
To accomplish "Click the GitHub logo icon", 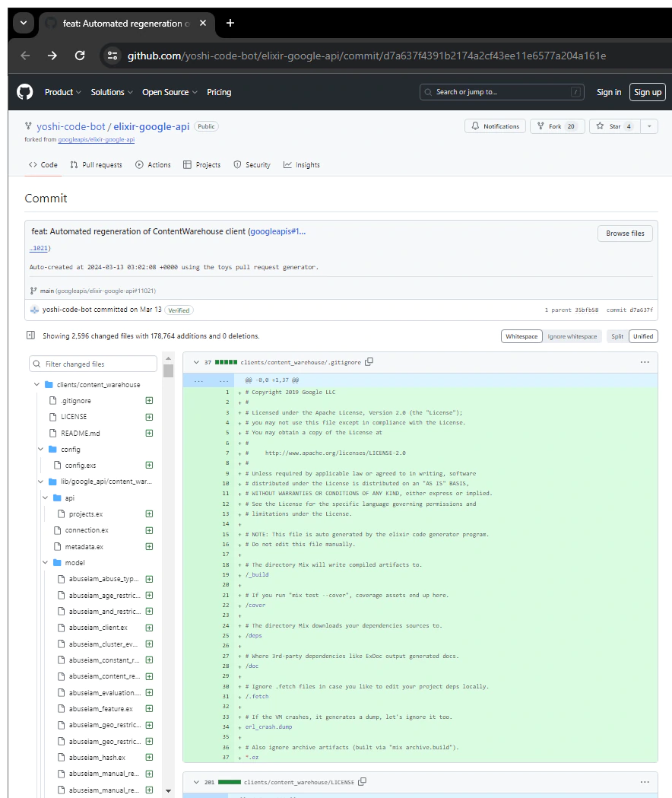I will coord(24,92).
